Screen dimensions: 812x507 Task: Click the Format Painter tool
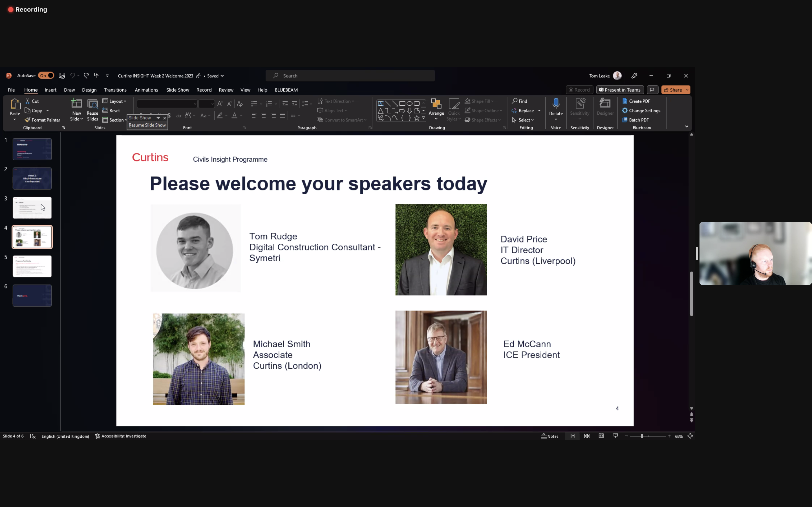(x=42, y=120)
